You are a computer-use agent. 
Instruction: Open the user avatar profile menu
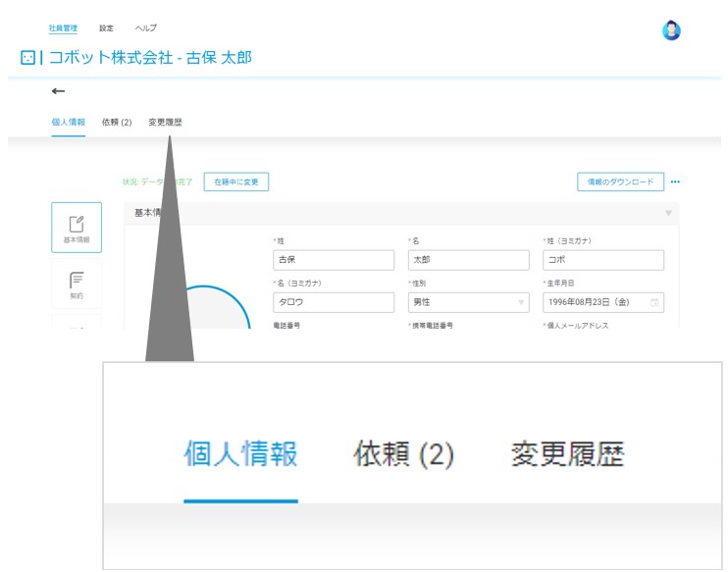(x=671, y=30)
